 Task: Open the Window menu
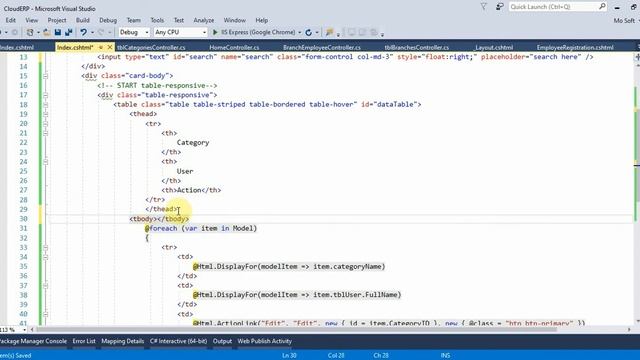click(x=235, y=20)
